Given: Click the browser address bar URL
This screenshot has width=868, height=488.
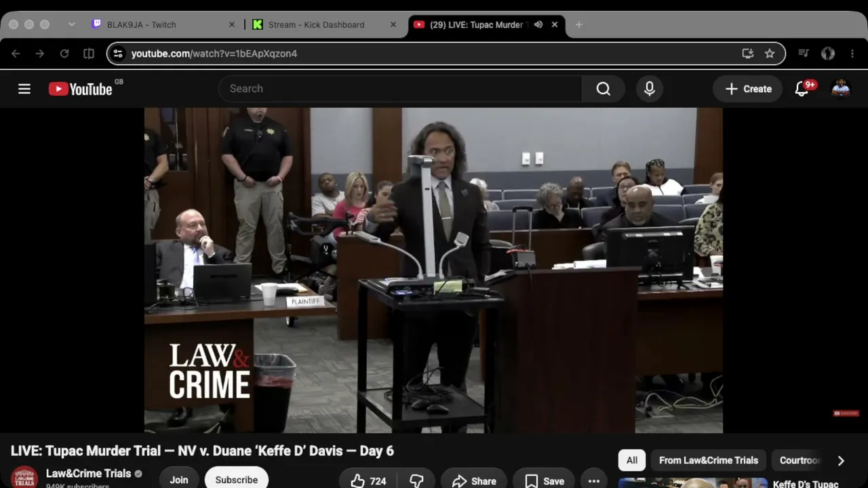Looking at the screenshot, I should point(214,54).
